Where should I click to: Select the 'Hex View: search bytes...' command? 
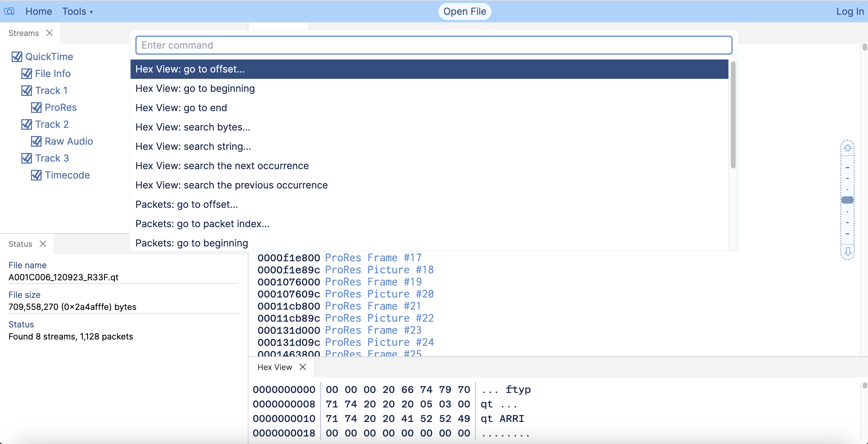point(193,127)
